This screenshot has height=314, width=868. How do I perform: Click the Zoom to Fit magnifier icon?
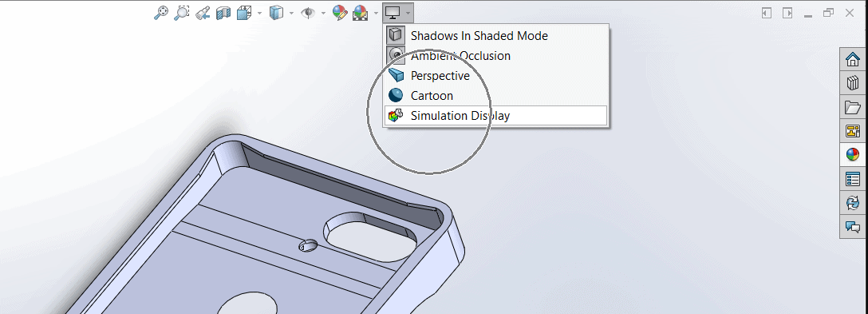[160, 12]
